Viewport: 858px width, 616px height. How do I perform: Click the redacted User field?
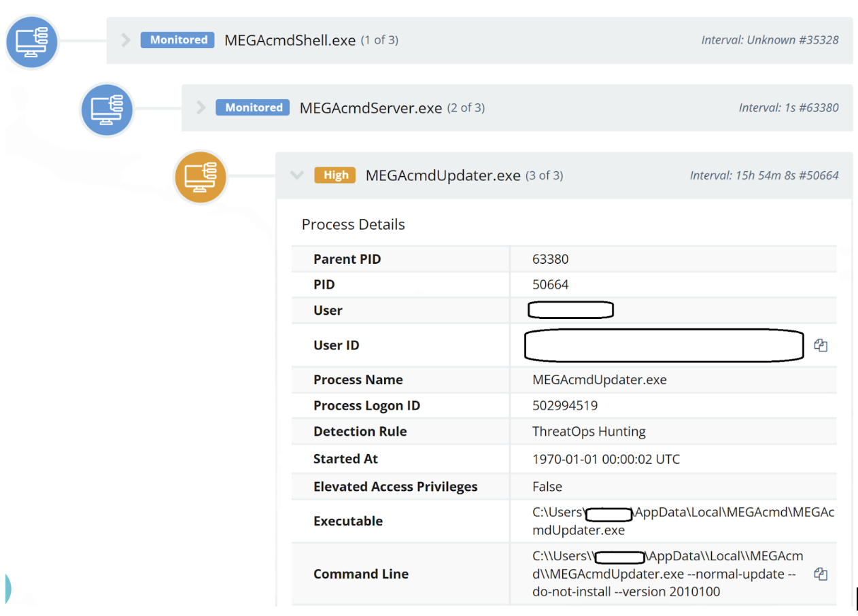pos(570,309)
